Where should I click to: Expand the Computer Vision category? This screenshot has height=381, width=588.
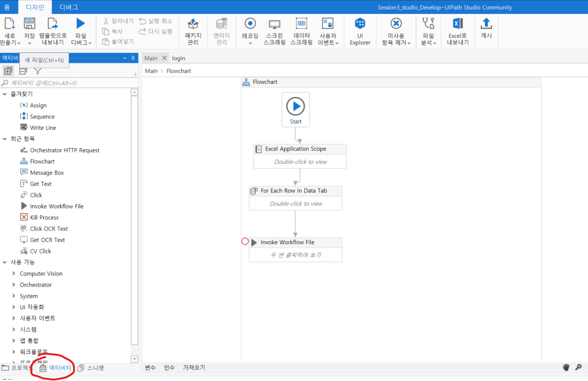coord(14,273)
